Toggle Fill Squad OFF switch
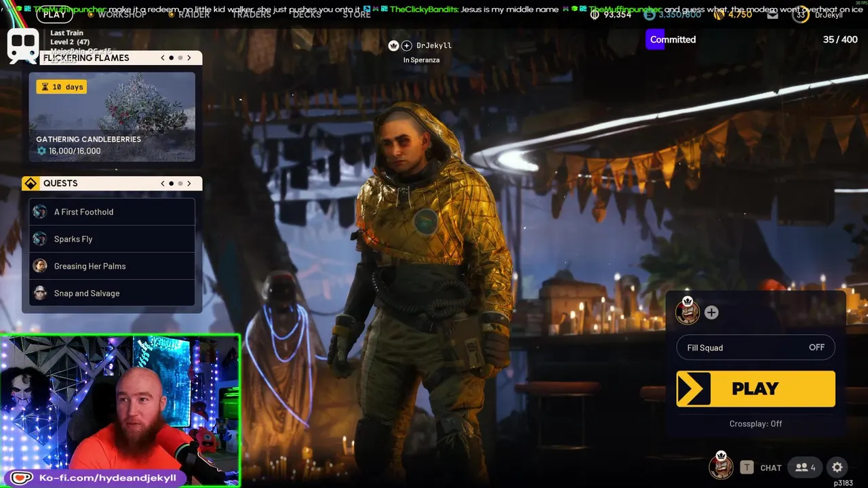The image size is (868, 488). [x=755, y=348]
